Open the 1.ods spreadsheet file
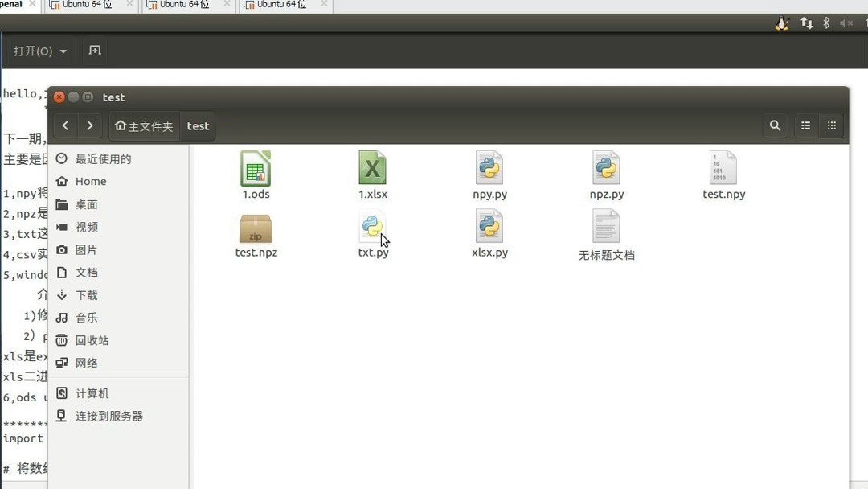 (256, 173)
